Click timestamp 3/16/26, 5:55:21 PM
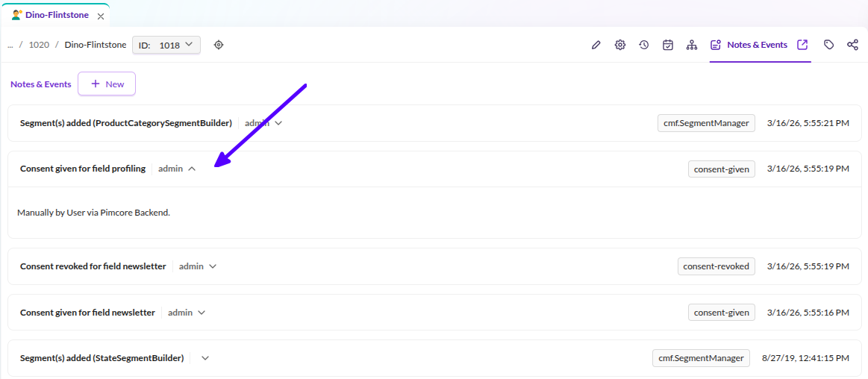Image resolution: width=868 pixels, height=379 pixels. point(808,123)
